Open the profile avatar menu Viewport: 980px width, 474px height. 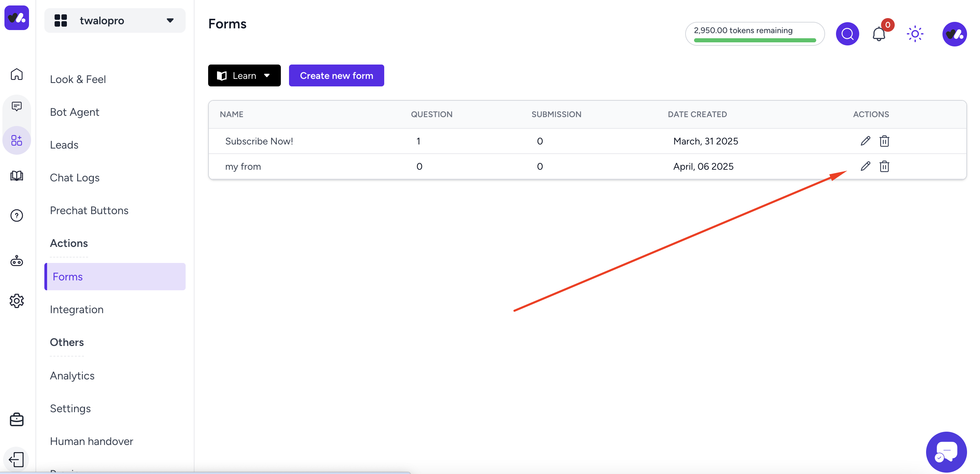tap(954, 34)
